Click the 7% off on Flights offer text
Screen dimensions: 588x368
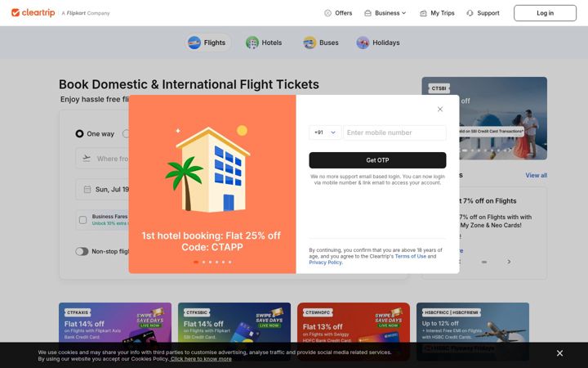click(x=489, y=201)
